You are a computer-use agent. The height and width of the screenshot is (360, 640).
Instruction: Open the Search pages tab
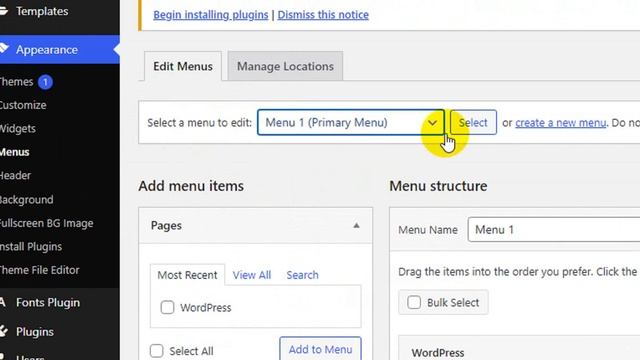(x=302, y=275)
